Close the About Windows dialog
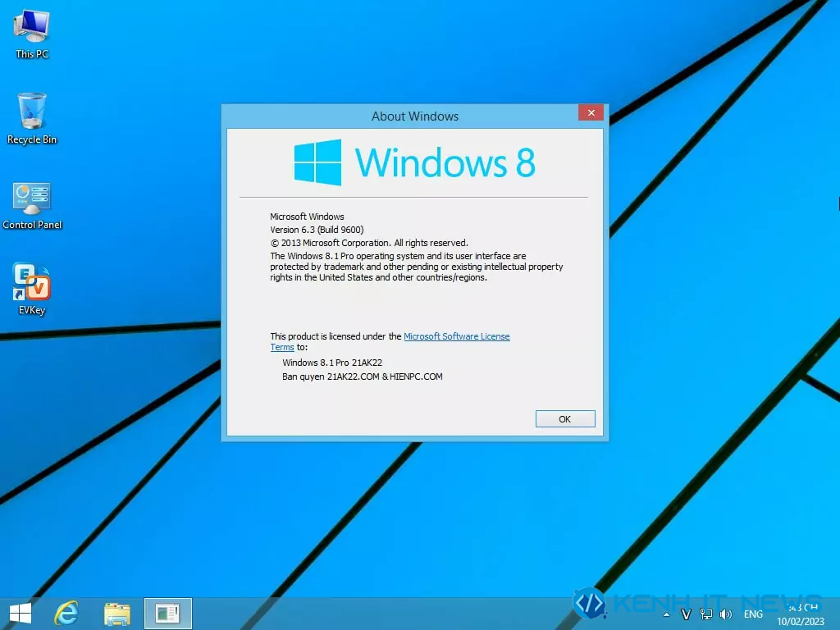The image size is (840, 630). [591, 112]
